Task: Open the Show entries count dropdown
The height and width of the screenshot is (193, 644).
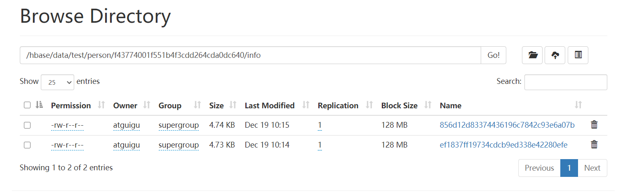Action: click(57, 82)
